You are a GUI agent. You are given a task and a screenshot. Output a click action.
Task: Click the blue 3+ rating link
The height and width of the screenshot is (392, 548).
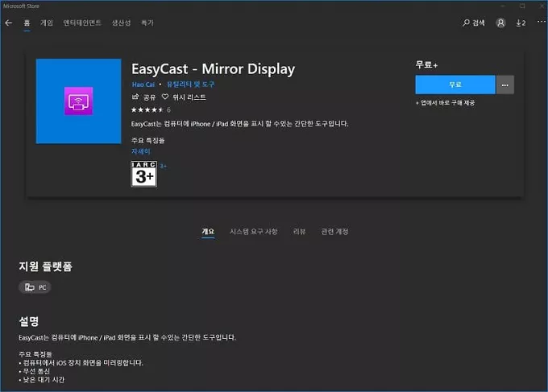164,166
